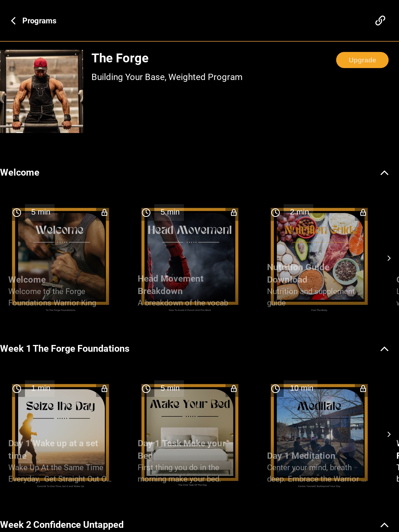Tap lock icon on Welcome card
The image size is (399, 532).
(x=104, y=212)
